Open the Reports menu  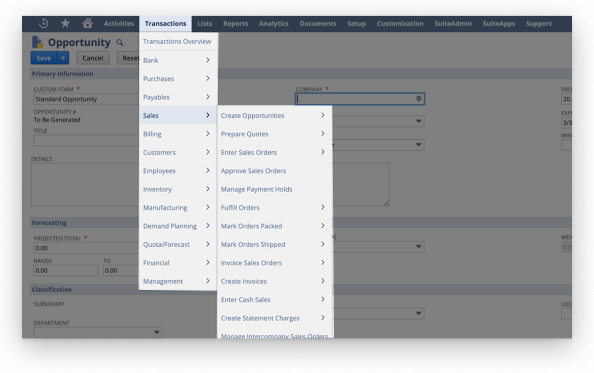[235, 23]
